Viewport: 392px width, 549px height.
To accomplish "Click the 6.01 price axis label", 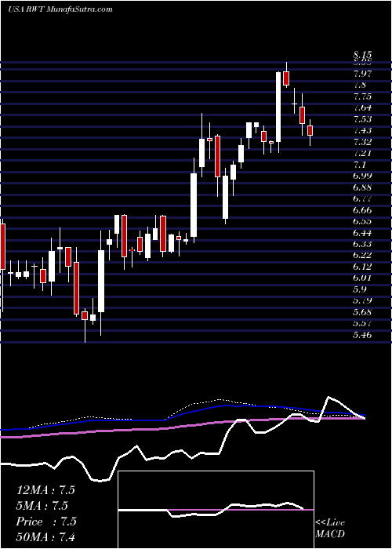I will click(362, 278).
